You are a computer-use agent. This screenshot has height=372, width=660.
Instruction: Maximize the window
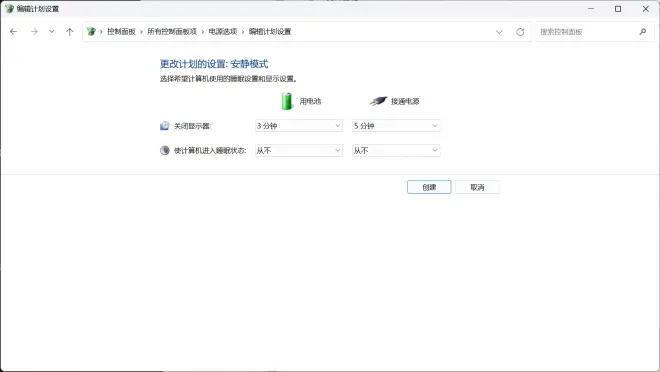coord(618,8)
